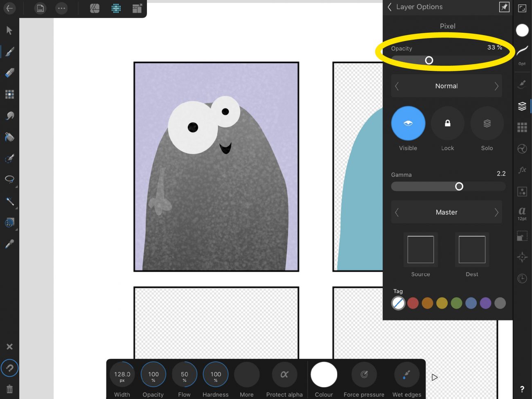Tap Protect alpha in the brush bar

pyautogui.click(x=284, y=374)
